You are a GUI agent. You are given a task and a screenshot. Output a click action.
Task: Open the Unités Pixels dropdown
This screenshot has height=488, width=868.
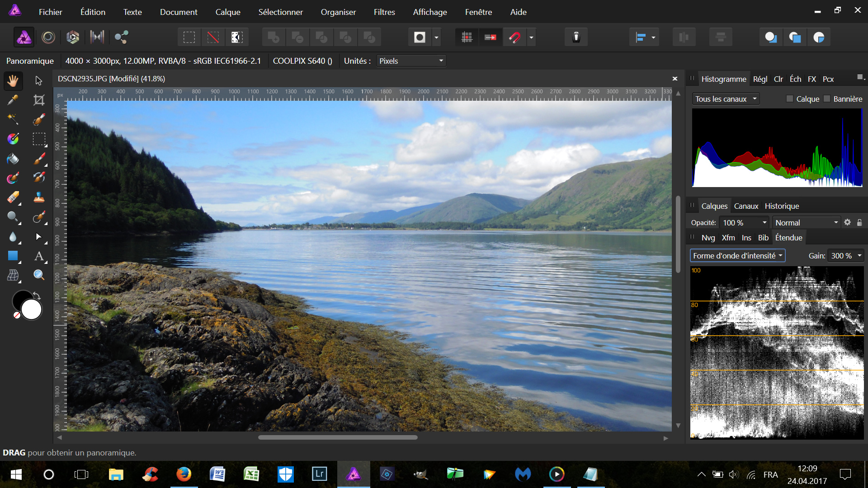coord(411,61)
